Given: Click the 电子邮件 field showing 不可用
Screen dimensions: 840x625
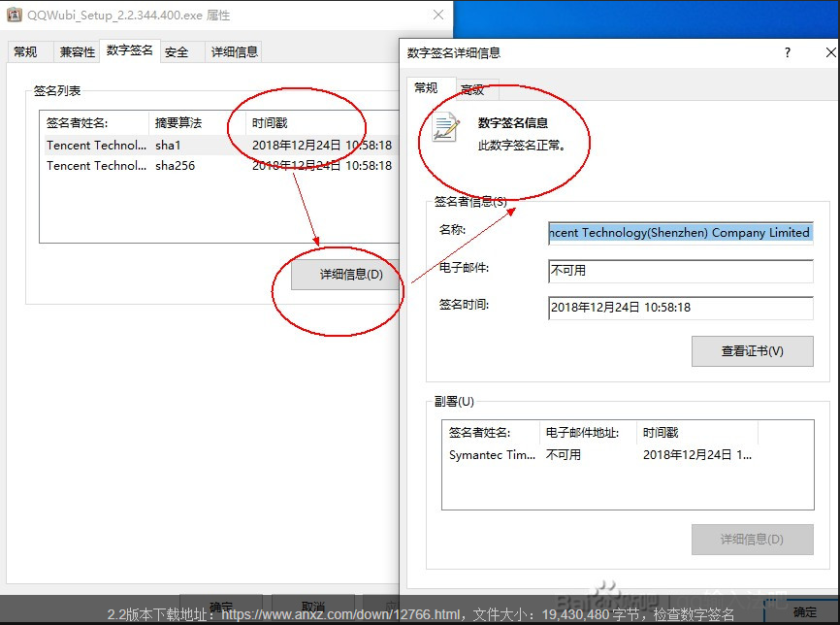Looking at the screenshot, I should click(x=680, y=271).
